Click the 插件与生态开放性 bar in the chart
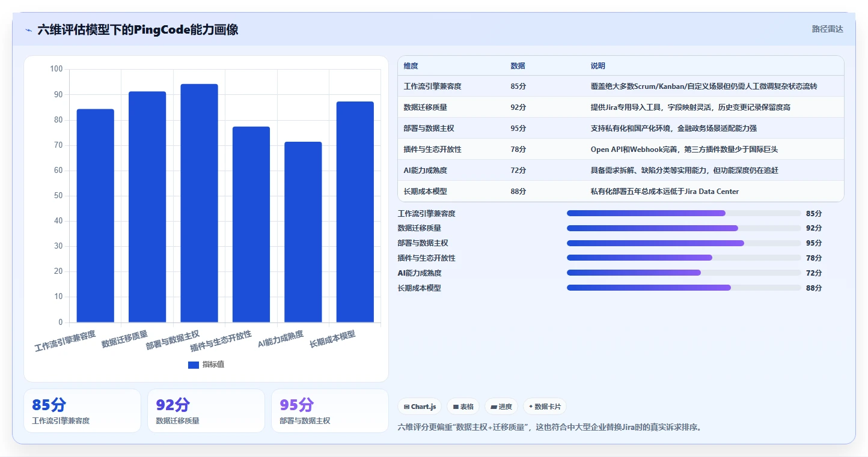868x457 pixels. (251, 225)
